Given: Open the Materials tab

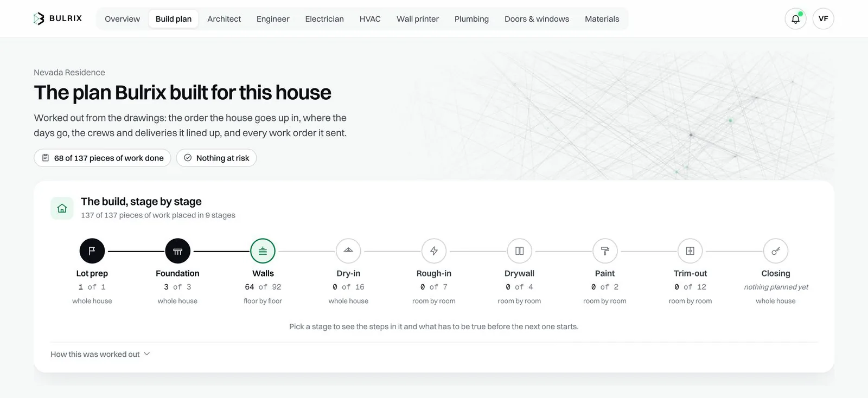Looking at the screenshot, I should tap(602, 19).
